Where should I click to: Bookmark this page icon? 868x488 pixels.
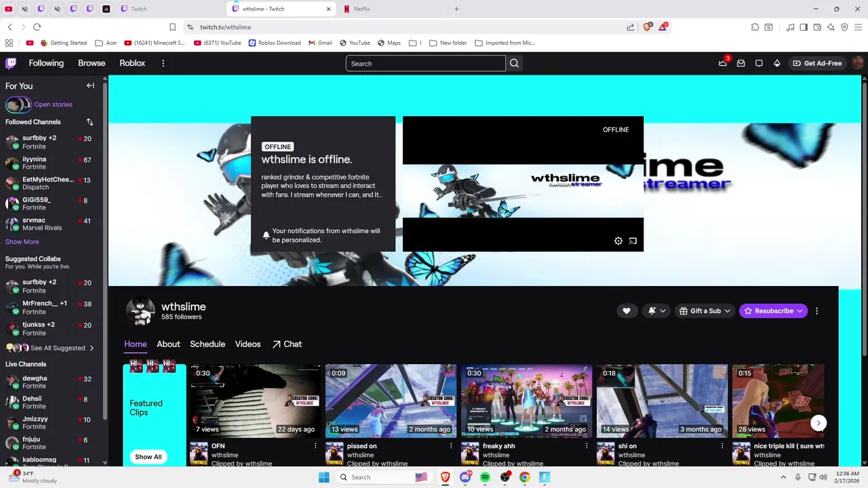[x=172, y=27]
